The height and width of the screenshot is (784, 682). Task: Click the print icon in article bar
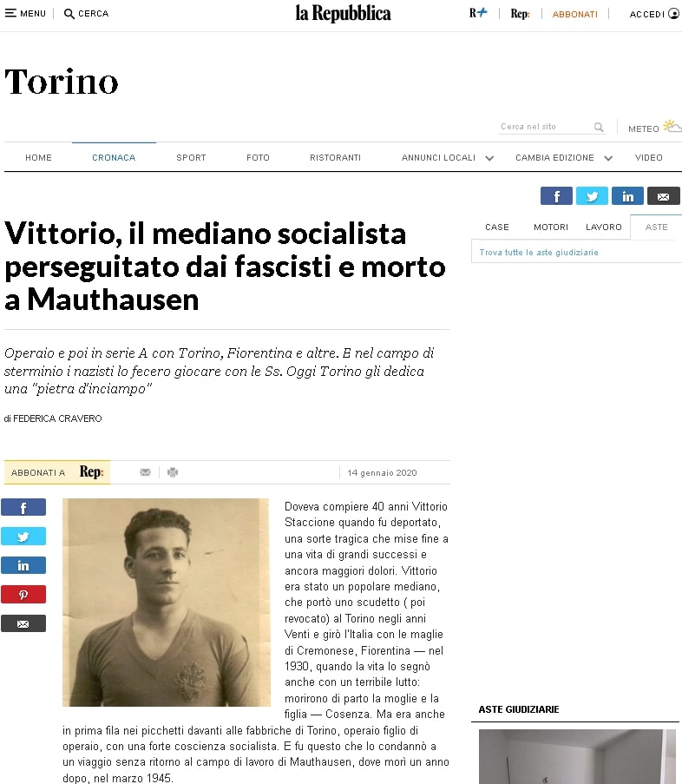[x=173, y=472]
